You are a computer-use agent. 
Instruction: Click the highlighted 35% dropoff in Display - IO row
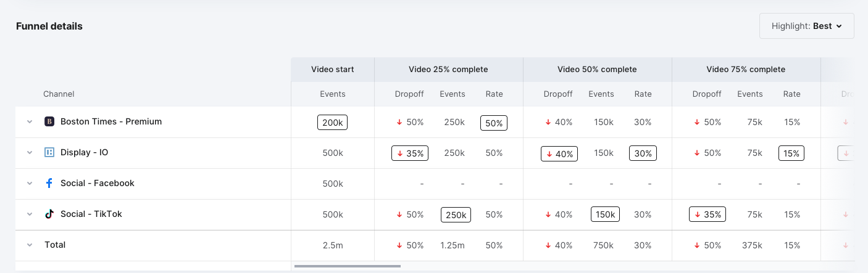tap(410, 153)
